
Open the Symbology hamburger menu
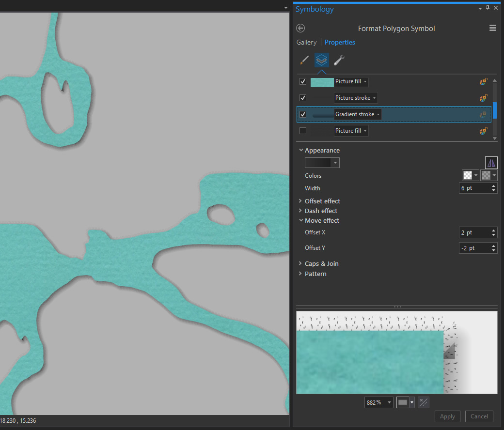[x=493, y=29]
